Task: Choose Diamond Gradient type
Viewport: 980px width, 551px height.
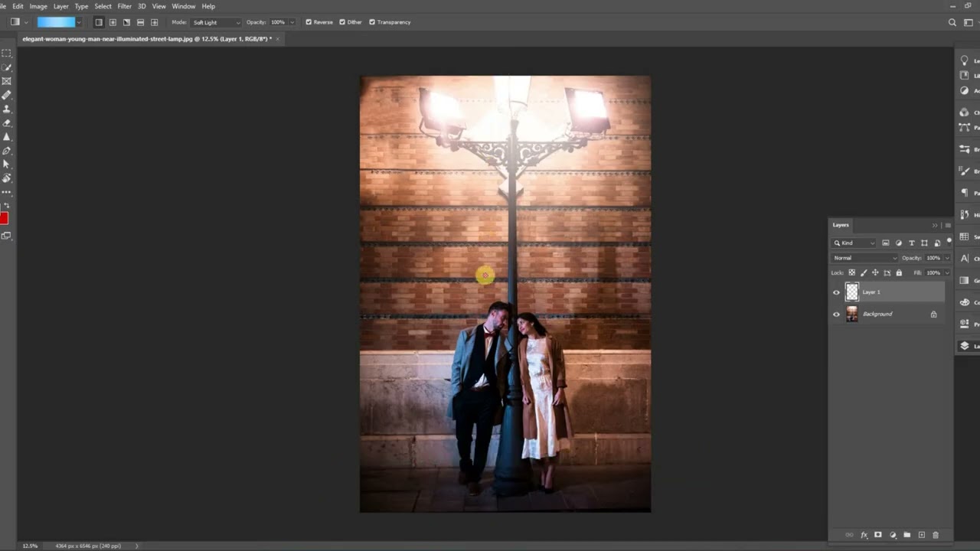Action: (x=154, y=22)
